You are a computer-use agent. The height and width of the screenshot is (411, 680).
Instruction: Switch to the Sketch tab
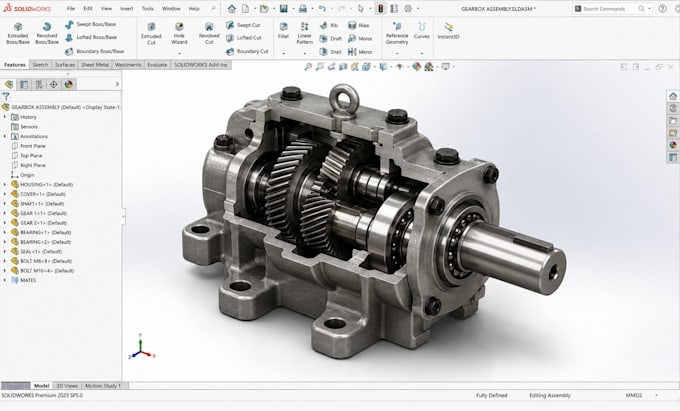(x=40, y=65)
